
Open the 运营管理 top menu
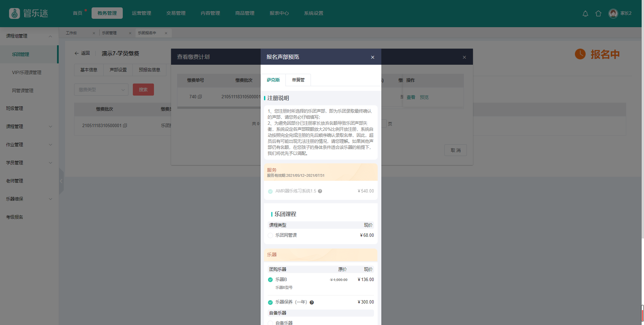point(141,13)
